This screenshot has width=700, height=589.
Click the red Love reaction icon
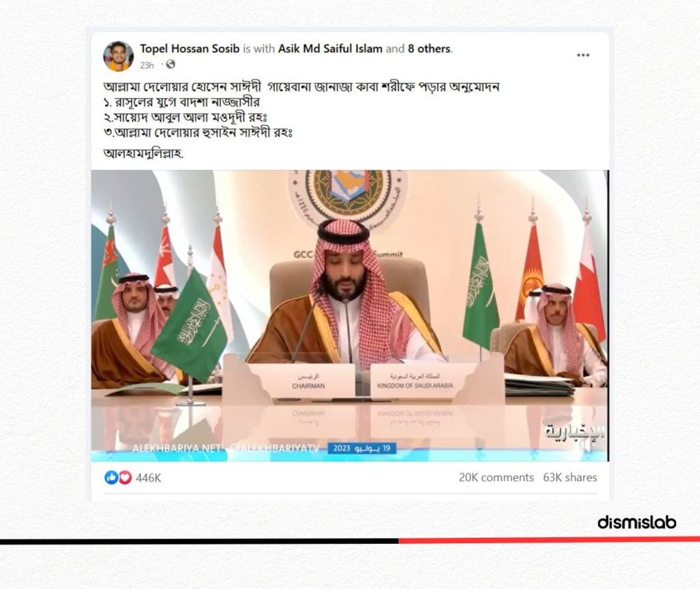coord(125,477)
